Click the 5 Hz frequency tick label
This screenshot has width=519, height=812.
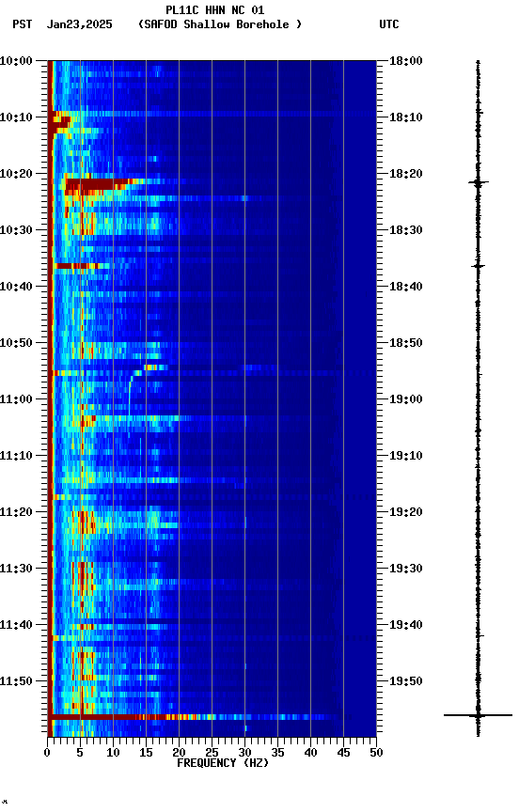[x=80, y=753]
